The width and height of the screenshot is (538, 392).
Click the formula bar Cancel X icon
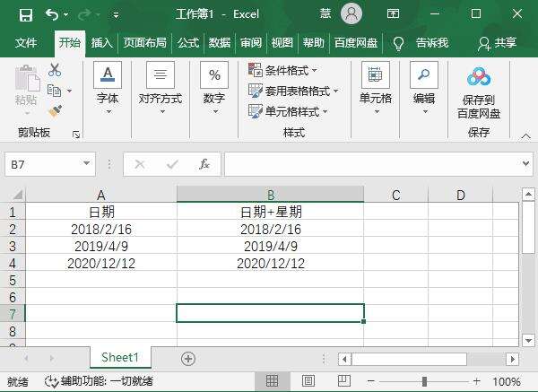pyautogui.click(x=140, y=164)
